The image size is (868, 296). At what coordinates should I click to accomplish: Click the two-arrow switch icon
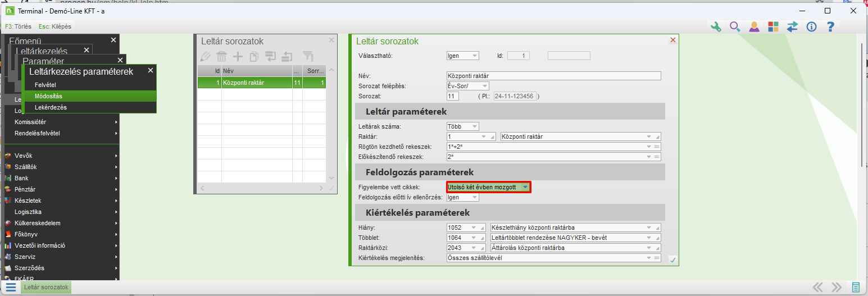[792, 26]
